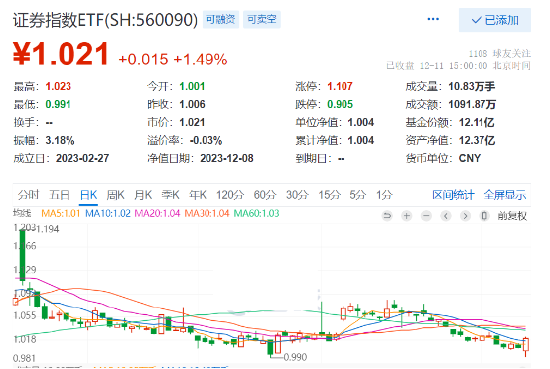This screenshot has width=550, height=369.
Task: Click the 溢价率 value -0.03%
Action: pos(206,140)
